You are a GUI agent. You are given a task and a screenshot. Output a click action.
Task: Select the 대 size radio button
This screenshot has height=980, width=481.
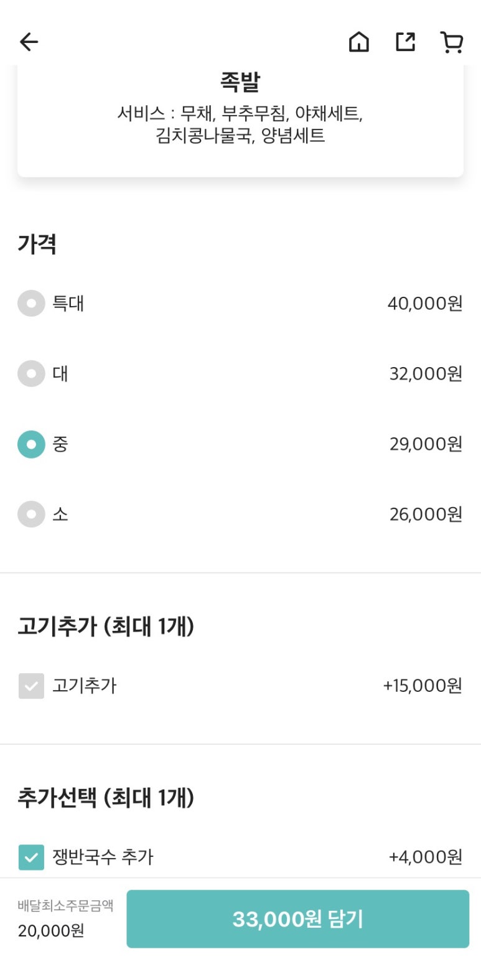pos(31,374)
